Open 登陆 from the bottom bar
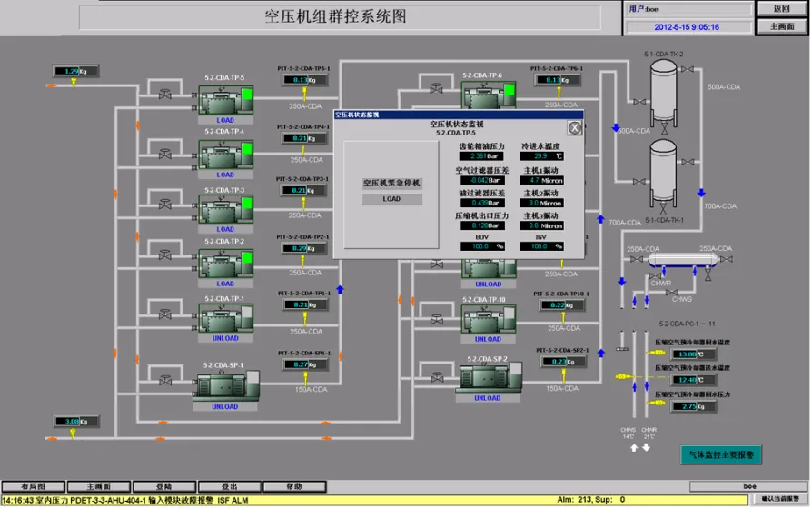This screenshot has width=812, height=509. [x=163, y=486]
